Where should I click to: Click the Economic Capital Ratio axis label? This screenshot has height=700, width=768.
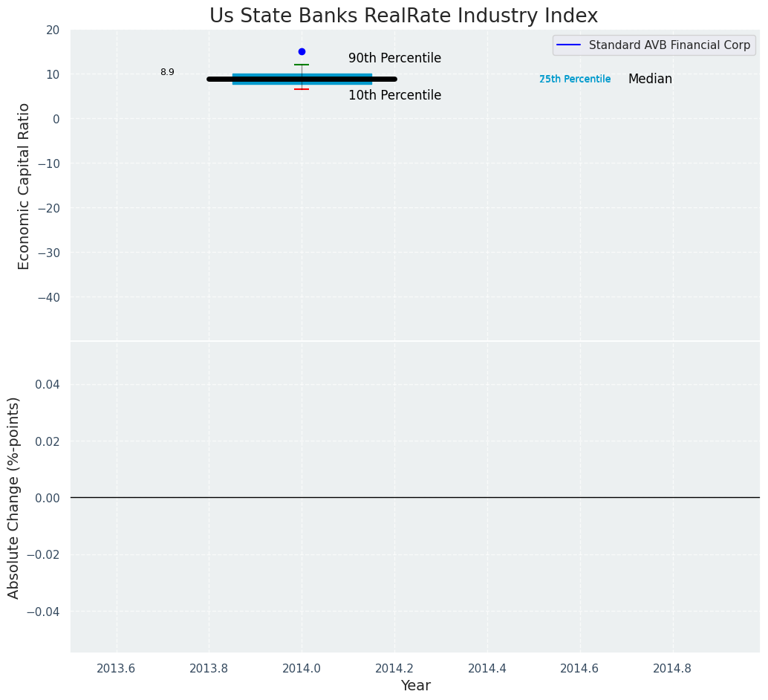tap(24, 186)
